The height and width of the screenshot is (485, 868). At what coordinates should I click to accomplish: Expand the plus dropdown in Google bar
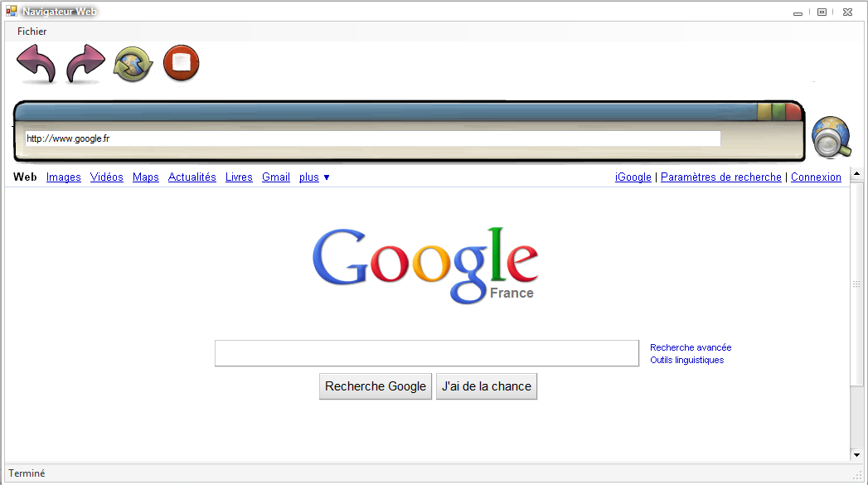[x=314, y=177]
